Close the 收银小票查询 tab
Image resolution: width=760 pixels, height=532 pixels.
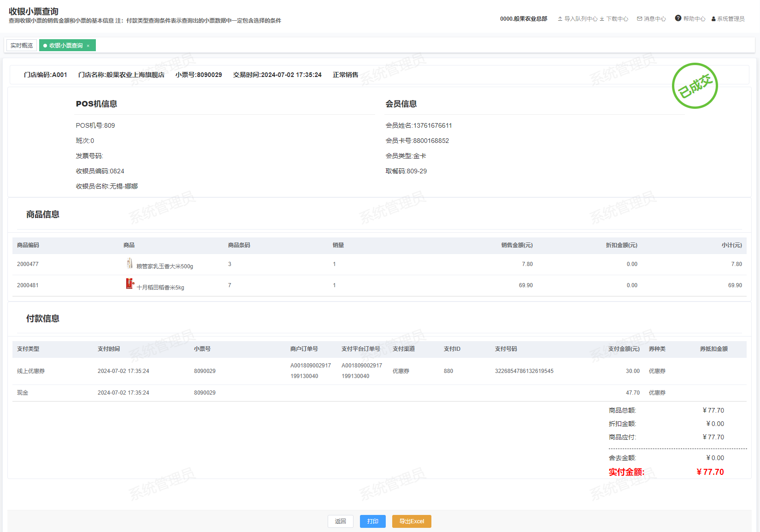click(x=88, y=46)
